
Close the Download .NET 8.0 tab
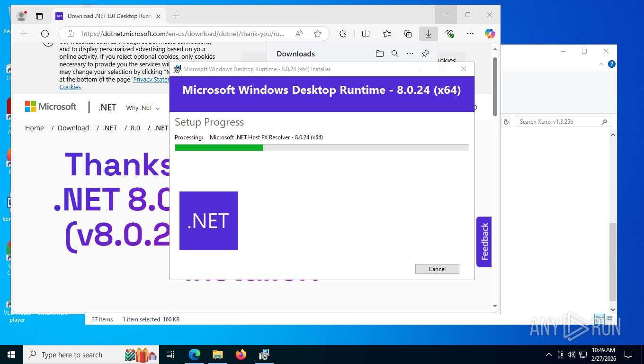[158, 16]
